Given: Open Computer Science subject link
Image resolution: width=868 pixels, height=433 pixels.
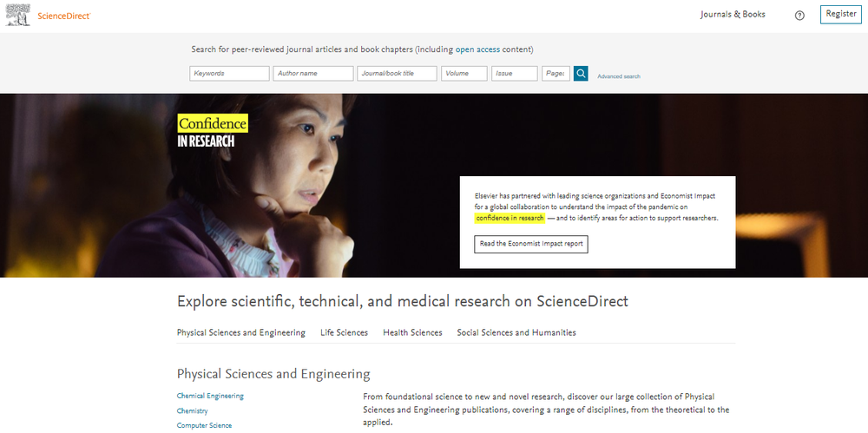Looking at the screenshot, I should (x=204, y=425).
